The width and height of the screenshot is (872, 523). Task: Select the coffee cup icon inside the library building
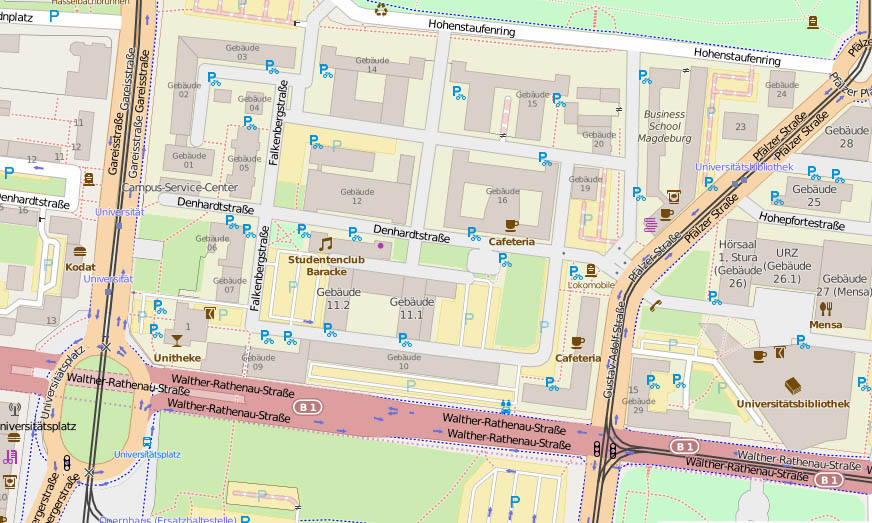point(759,356)
